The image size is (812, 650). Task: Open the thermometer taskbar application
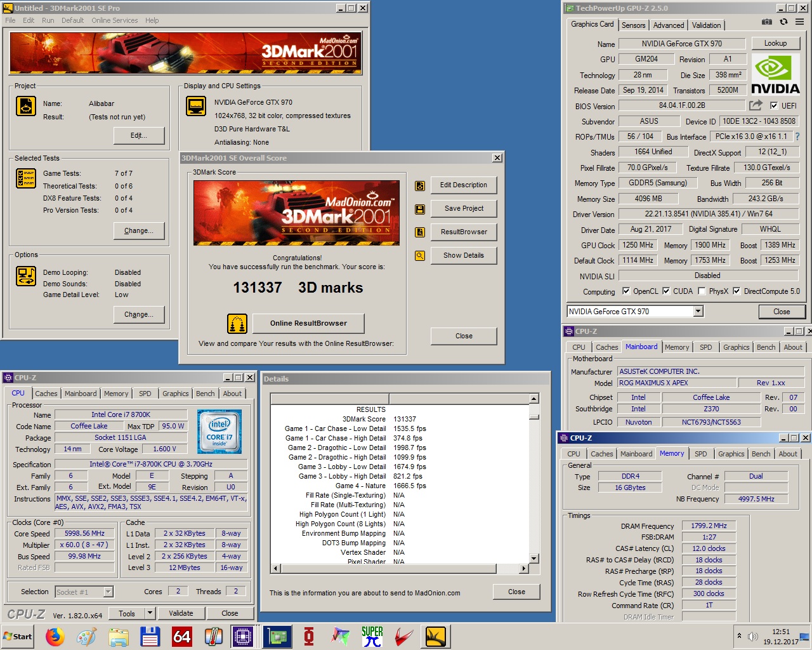coord(213,636)
